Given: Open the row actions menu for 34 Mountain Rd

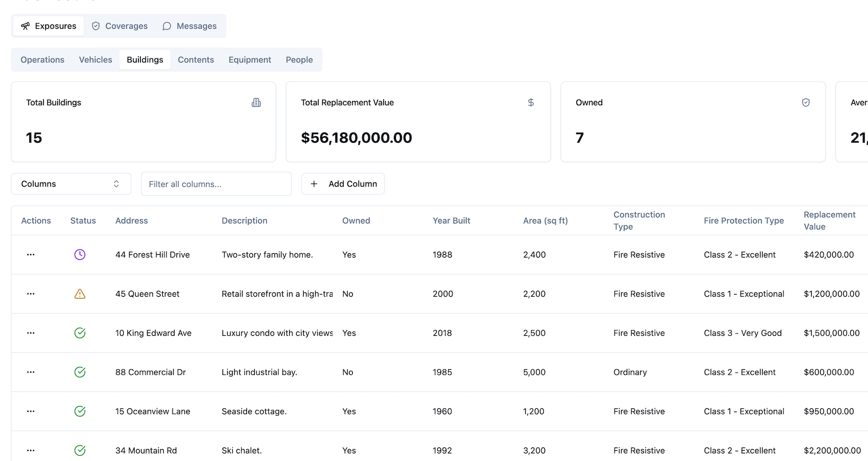Looking at the screenshot, I should (31, 450).
